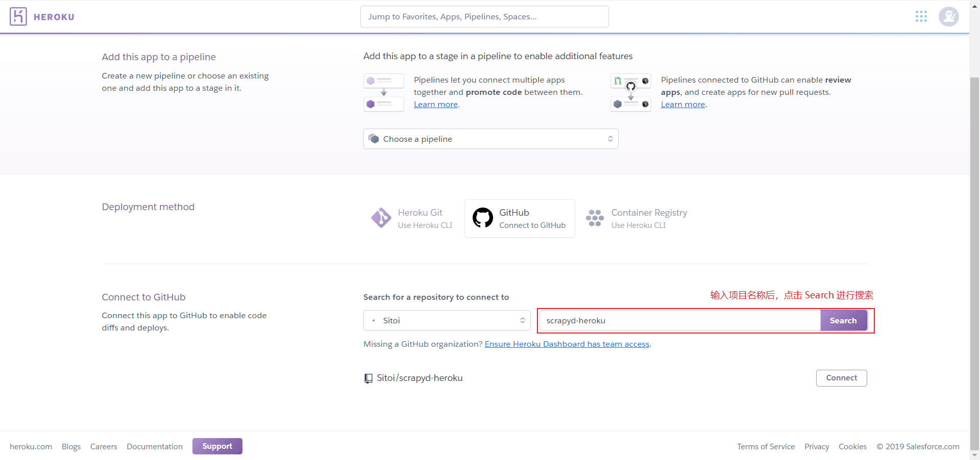Click the Heroku Git diamond icon
The height and width of the screenshot is (460, 980).
(381, 218)
